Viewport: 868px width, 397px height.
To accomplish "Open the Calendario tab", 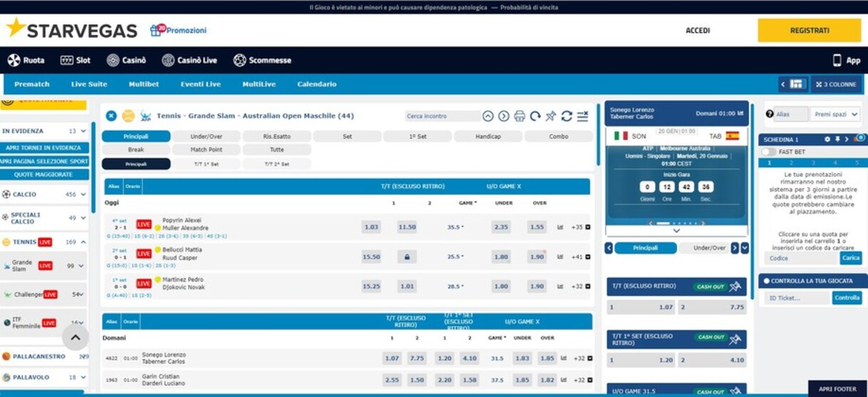I will 316,84.
